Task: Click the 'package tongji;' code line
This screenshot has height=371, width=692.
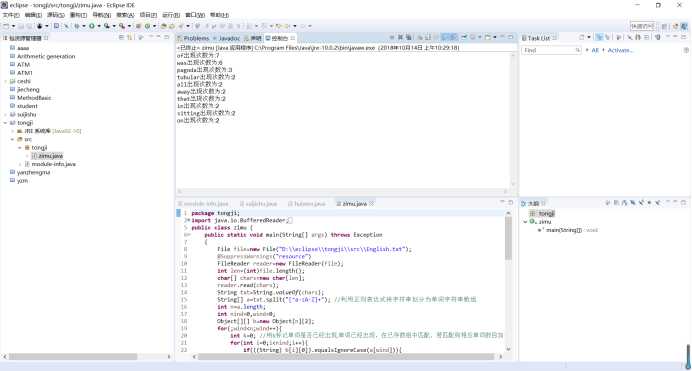Action: [215, 213]
